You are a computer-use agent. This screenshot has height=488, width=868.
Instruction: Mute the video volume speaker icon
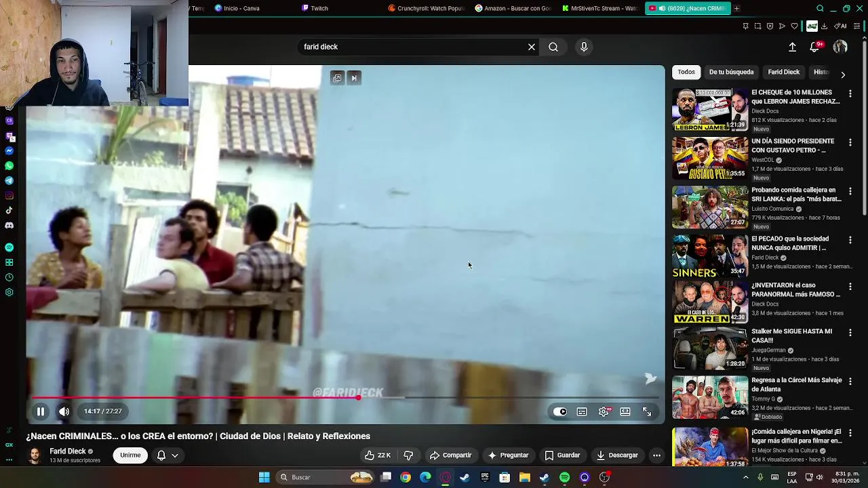tap(64, 411)
